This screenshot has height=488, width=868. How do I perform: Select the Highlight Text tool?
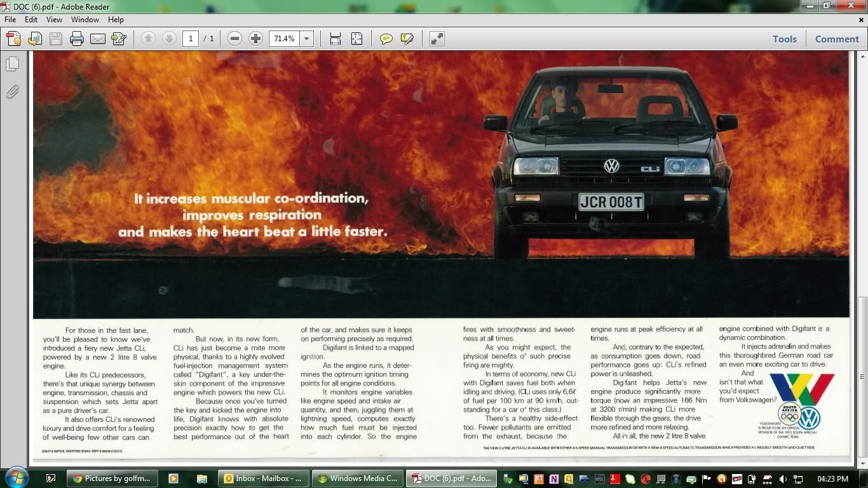[407, 39]
